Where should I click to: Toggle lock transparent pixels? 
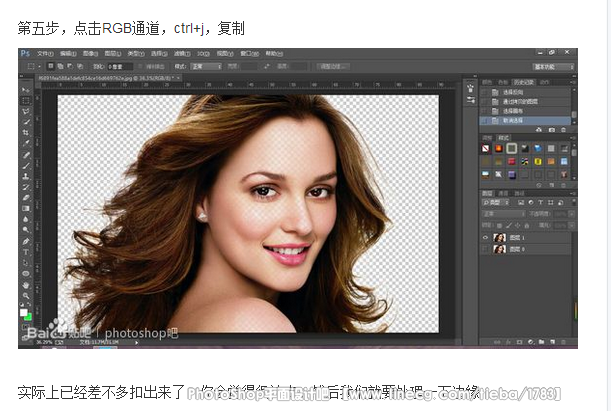(499, 226)
